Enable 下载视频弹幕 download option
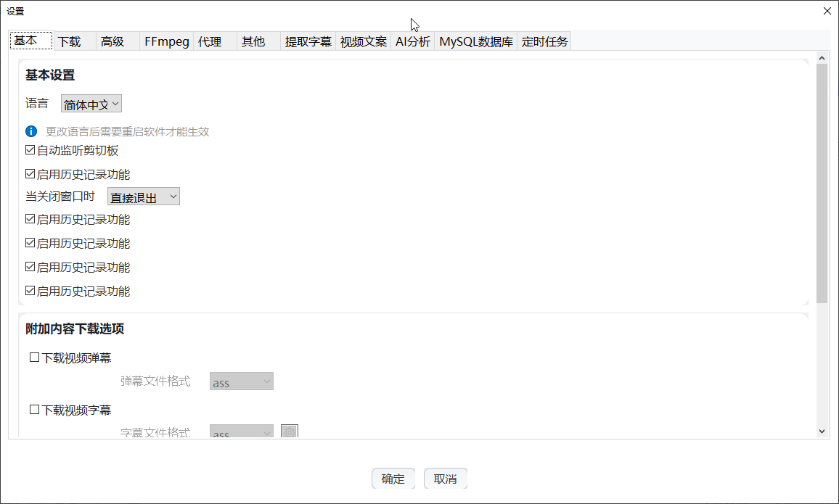Screen dimensions: 839x504 pos(33,357)
